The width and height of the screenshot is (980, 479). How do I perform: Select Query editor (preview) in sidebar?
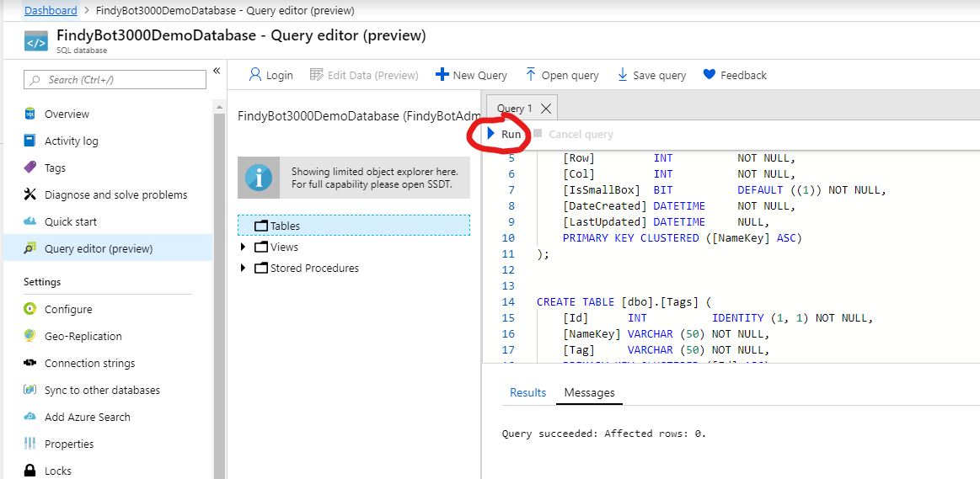[108, 248]
